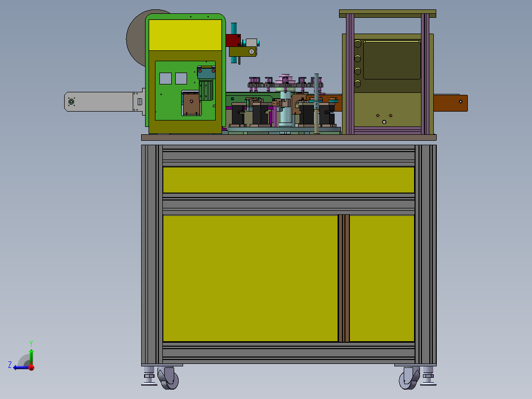Click the blue Z axis arrow of the triad
This screenshot has width=532, height=399.
coord(21,367)
